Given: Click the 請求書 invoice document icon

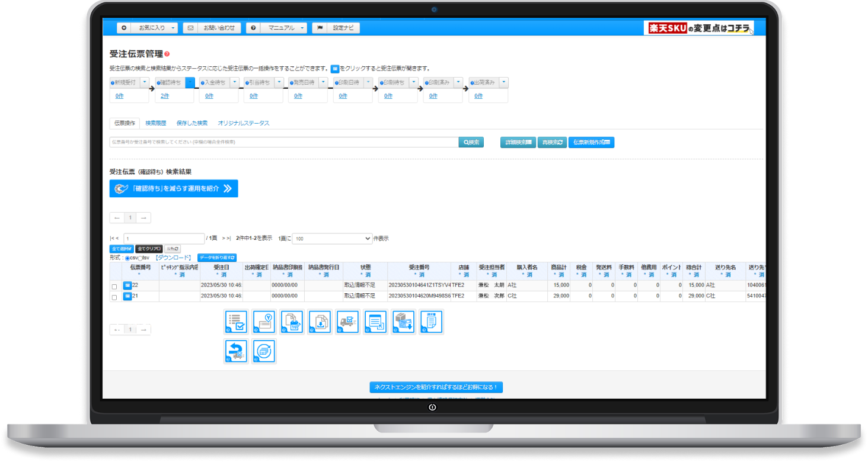Looking at the screenshot, I should tap(431, 322).
